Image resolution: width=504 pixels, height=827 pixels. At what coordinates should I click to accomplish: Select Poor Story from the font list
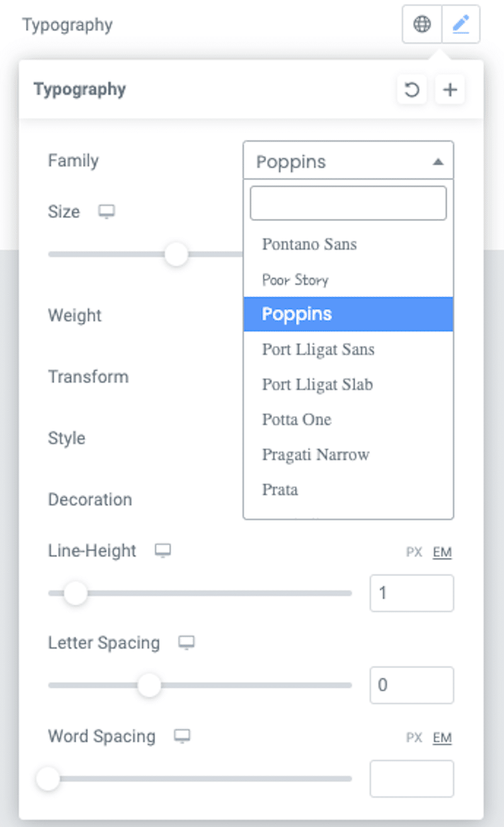294,279
